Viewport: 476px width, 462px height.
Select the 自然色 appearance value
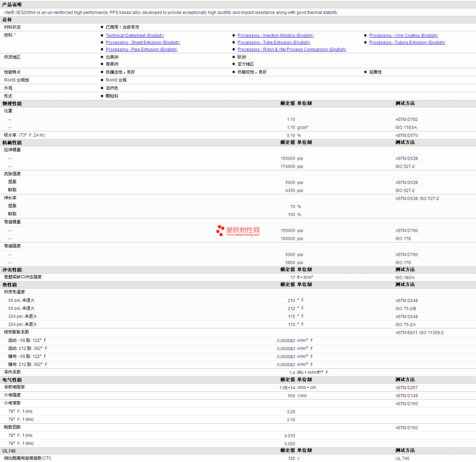coord(112,88)
